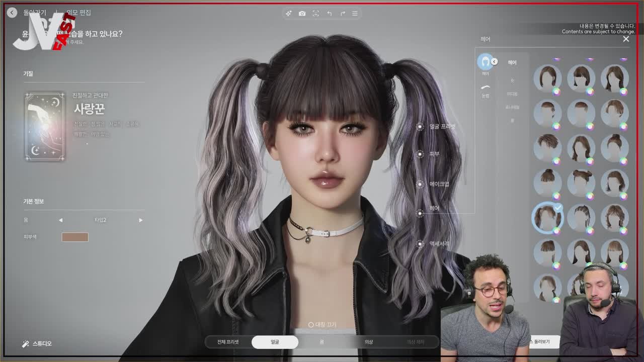Open the hamburger menu in top toolbar
This screenshot has width=644, height=362.
click(355, 14)
